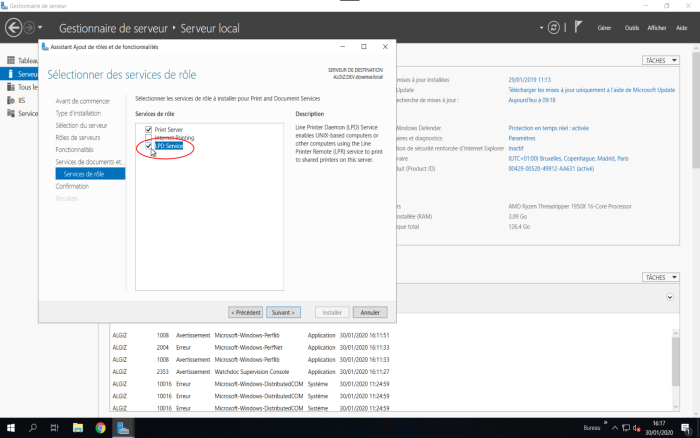Click the Annuler button in the wizard

[369, 311]
